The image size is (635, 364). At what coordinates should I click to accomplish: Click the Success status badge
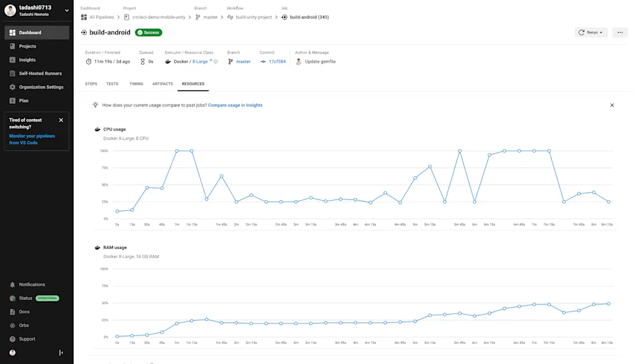point(149,32)
